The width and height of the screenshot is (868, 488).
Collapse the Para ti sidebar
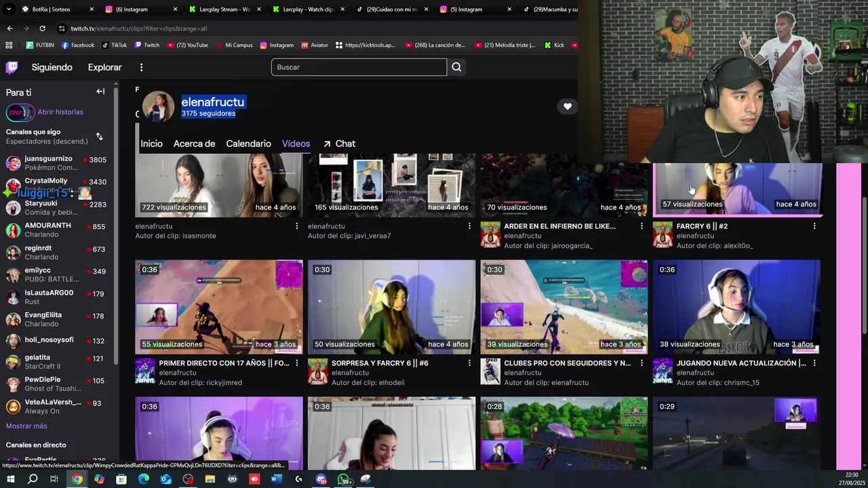tap(100, 91)
